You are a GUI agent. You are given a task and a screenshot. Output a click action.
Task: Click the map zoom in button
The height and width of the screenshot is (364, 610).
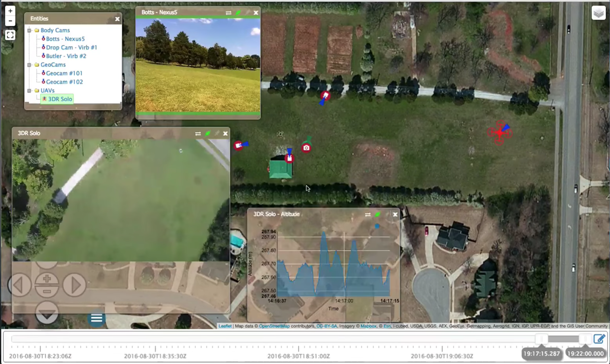pyautogui.click(x=10, y=11)
